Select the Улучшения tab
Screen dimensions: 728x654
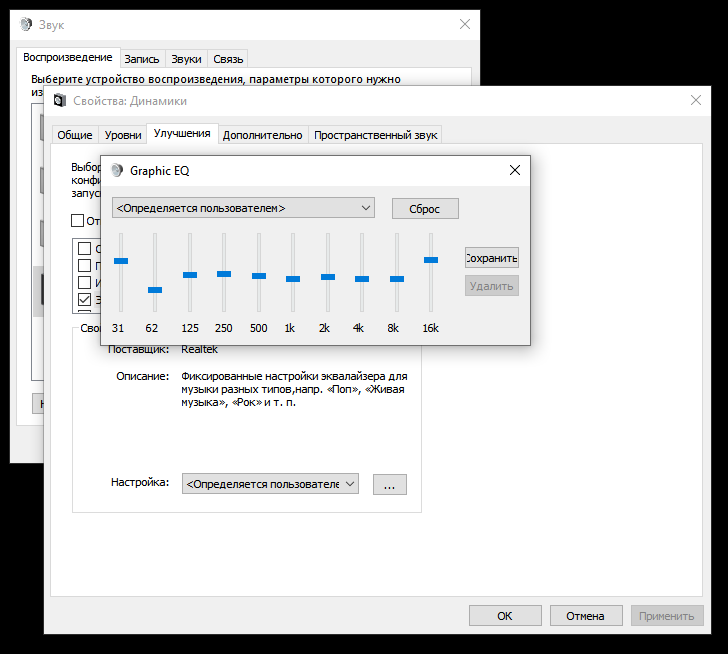182,134
